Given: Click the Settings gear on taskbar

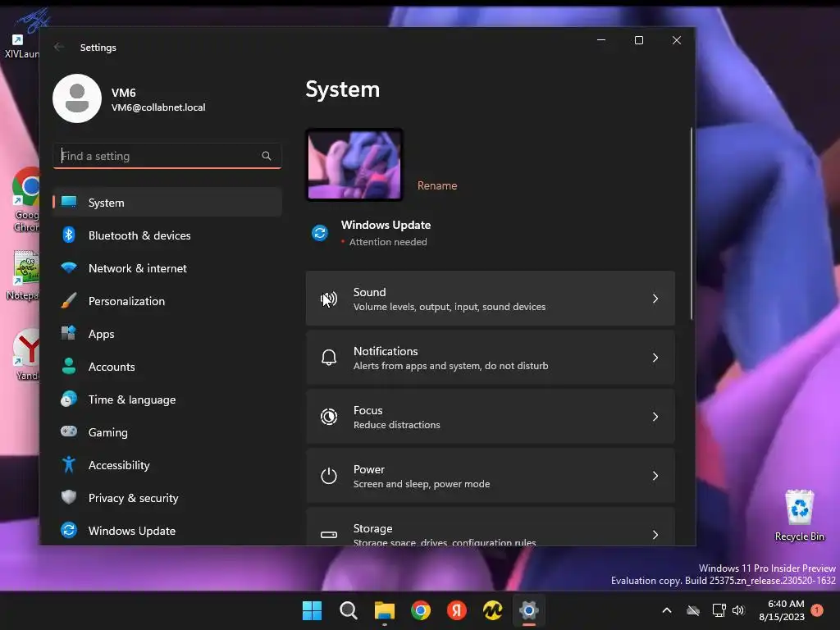Looking at the screenshot, I should [529, 610].
